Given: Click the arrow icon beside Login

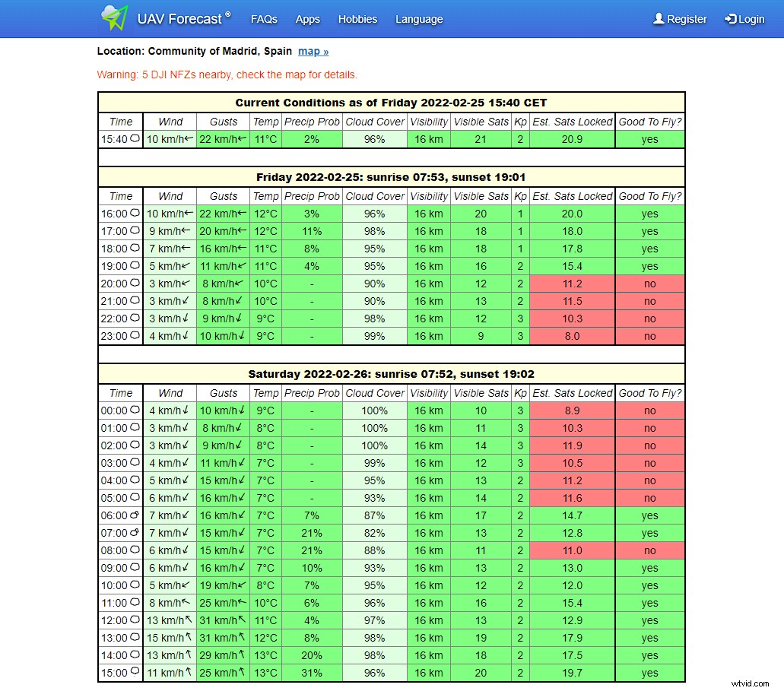Looking at the screenshot, I should click(x=730, y=19).
